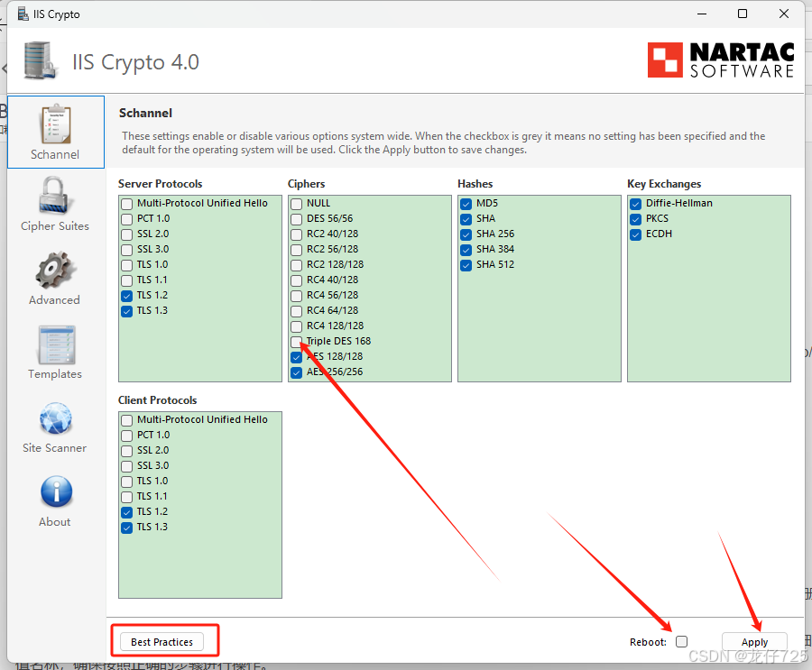Uncheck the SHA 384 hash
812x670 pixels.
click(466, 250)
